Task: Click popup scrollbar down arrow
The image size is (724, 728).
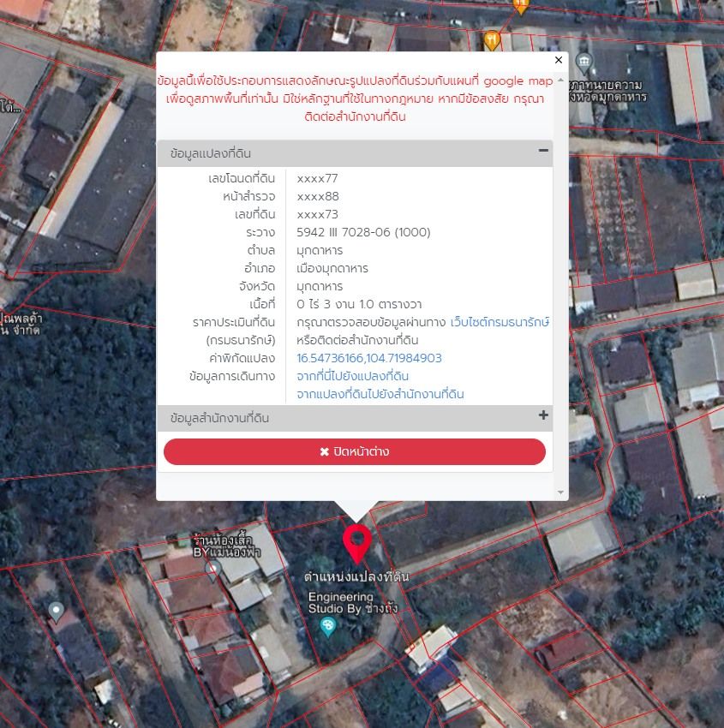Action: [560, 492]
